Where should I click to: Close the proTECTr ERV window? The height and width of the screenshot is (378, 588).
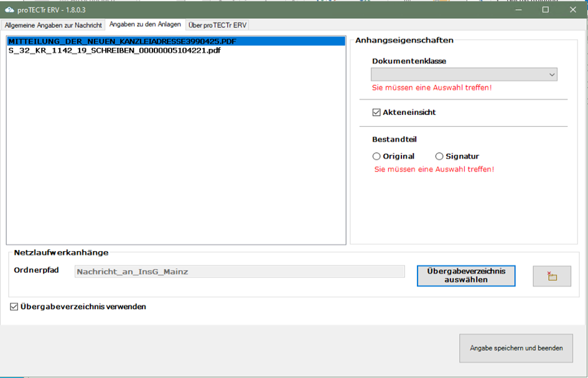[x=572, y=9]
